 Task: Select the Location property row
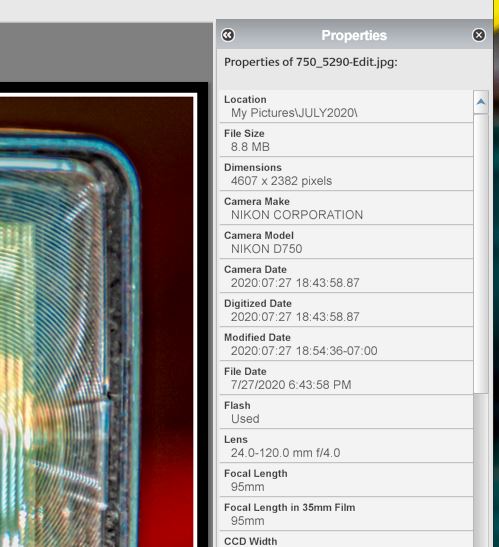(346, 106)
